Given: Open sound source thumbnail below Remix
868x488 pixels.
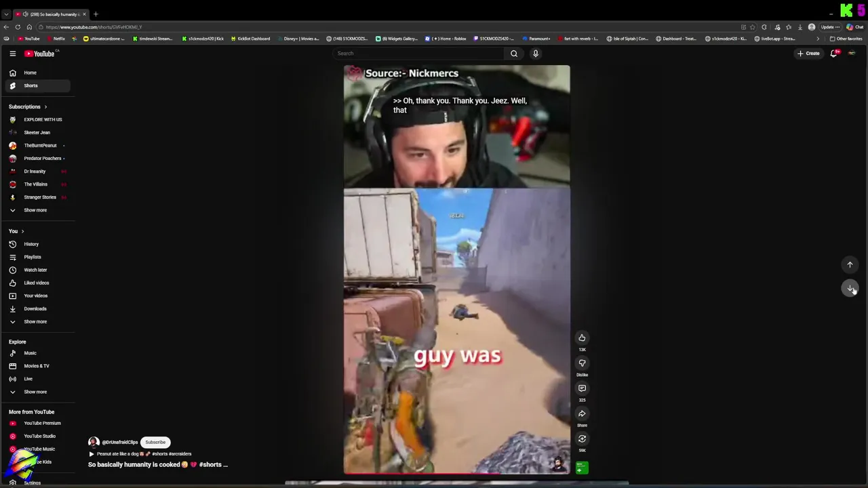Looking at the screenshot, I should (582, 468).
